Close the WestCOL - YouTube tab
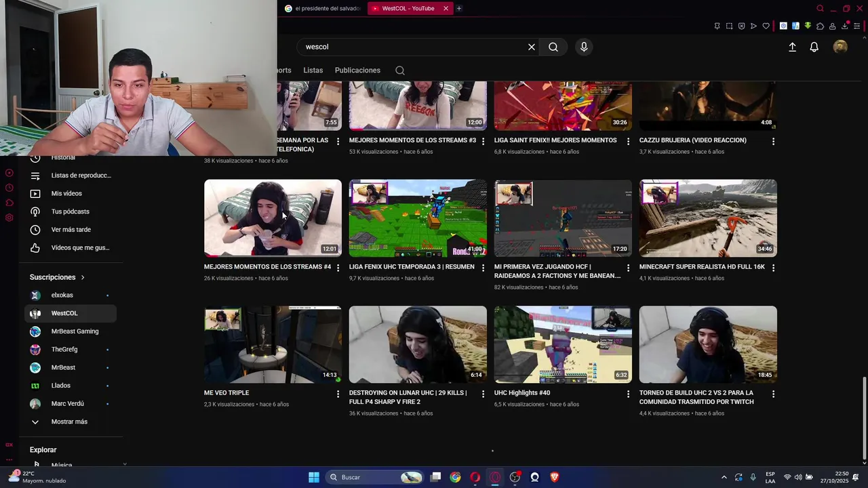Screen dimensions: 868x488 point(446,9)
